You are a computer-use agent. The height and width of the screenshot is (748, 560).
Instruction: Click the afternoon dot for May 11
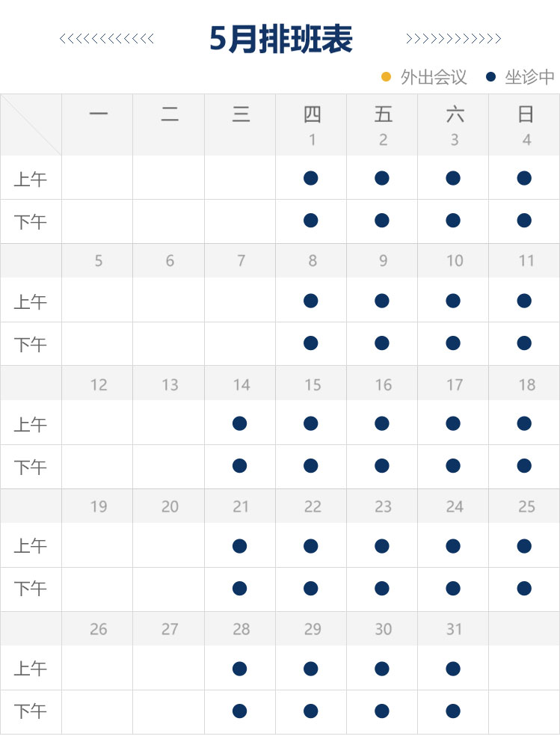pyautogui.click(x=524, y=343)
